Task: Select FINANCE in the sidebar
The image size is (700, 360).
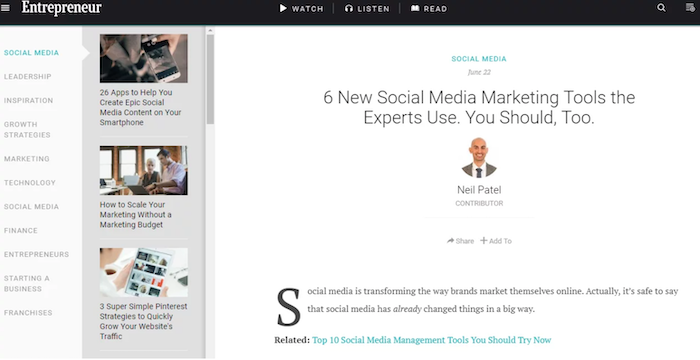Action: 21,230
